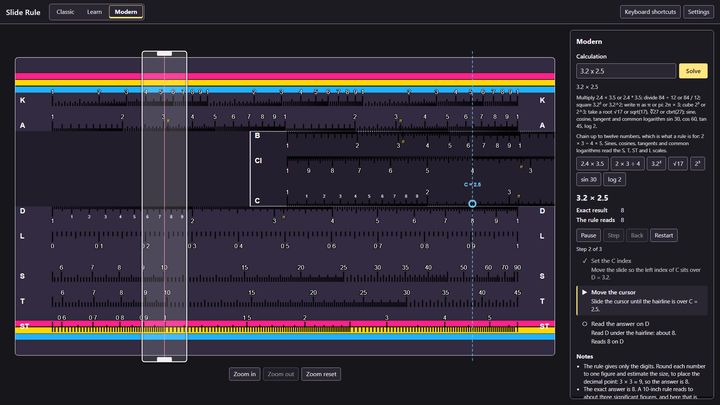Viewport: 720px width, 405px height.
Task: Open the Learn tab
Action: (x=95, y=12)
